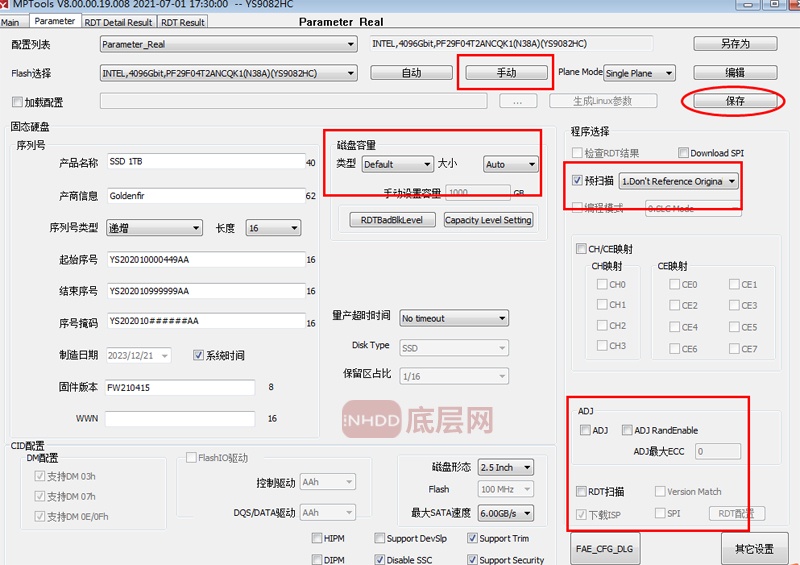Click the 产品名称 input field
The height and width of the screenshot is (565, 800).
[x=204, y=163]
